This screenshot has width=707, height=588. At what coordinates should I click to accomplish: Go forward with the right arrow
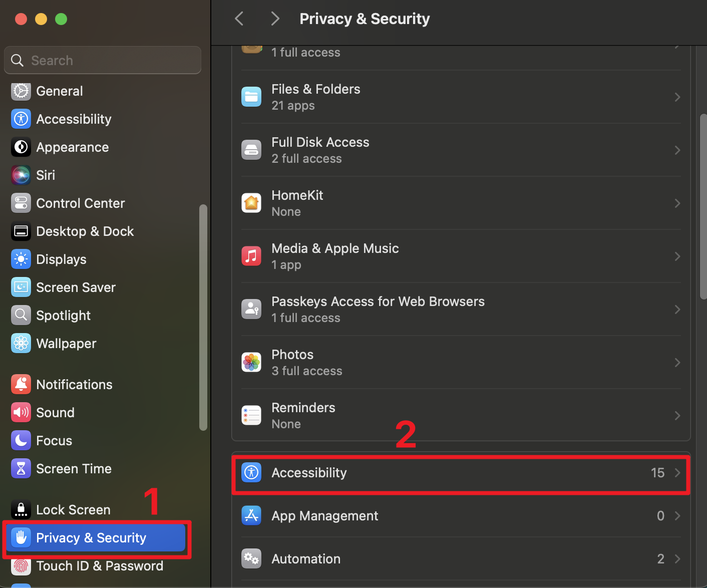point(275,19)
